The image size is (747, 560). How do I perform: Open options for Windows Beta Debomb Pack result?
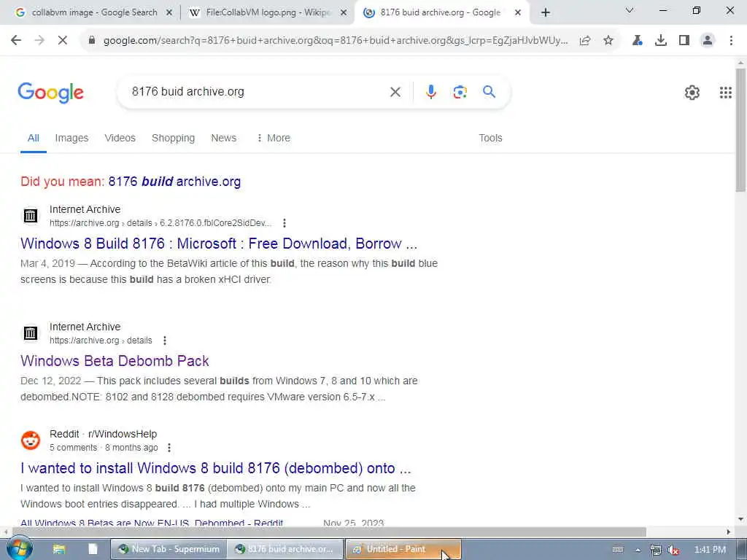click(x=165, y=341)
